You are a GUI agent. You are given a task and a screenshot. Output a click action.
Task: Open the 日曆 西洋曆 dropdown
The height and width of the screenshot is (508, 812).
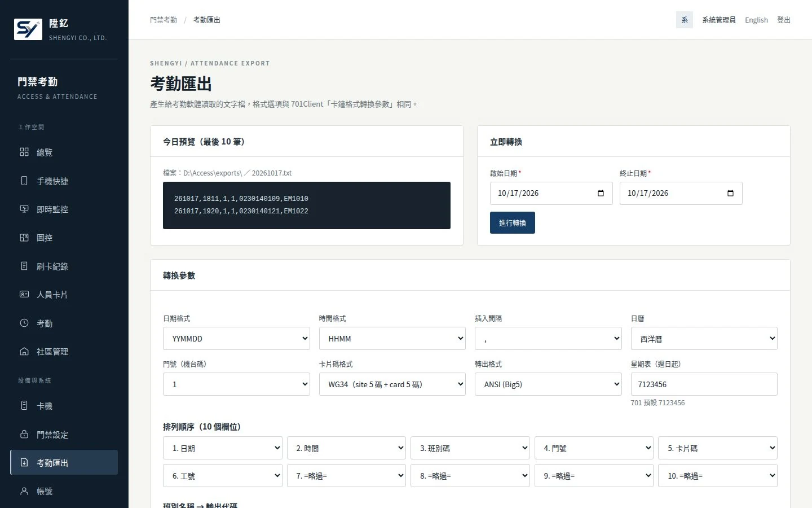(704, 339)
